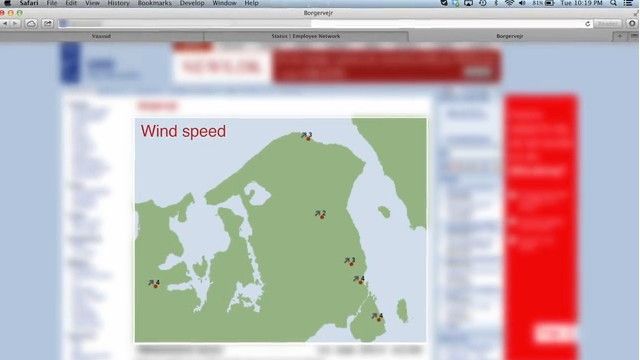Open the Help menu
Screen dimensions: 640x360
[x=251, y=3]
